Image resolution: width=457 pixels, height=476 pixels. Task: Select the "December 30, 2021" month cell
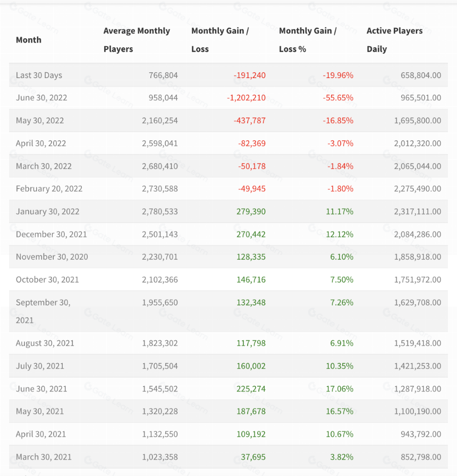point(52,234)
